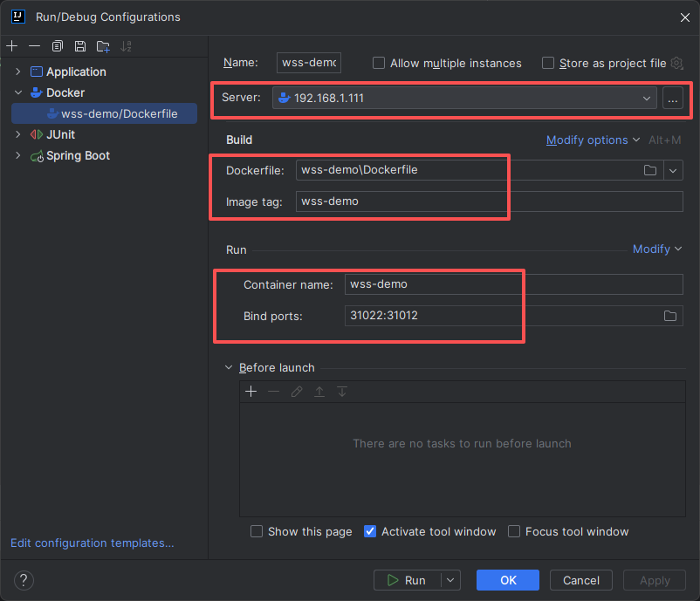Browse for Dockerfile using folder icon
The image size is (700, 601).
pos(650,170)
